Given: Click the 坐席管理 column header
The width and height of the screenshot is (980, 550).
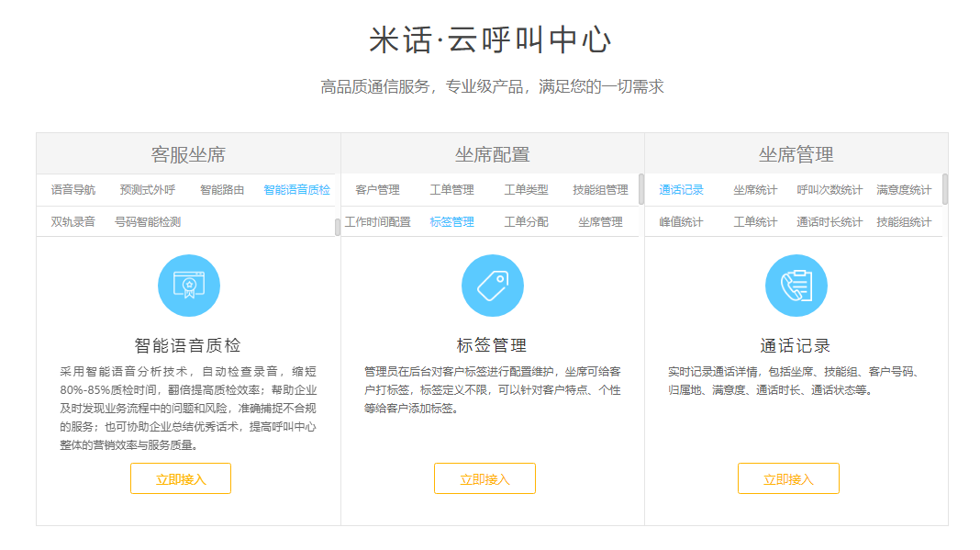Looking at the screenshot, I should [x=796, y=154].
